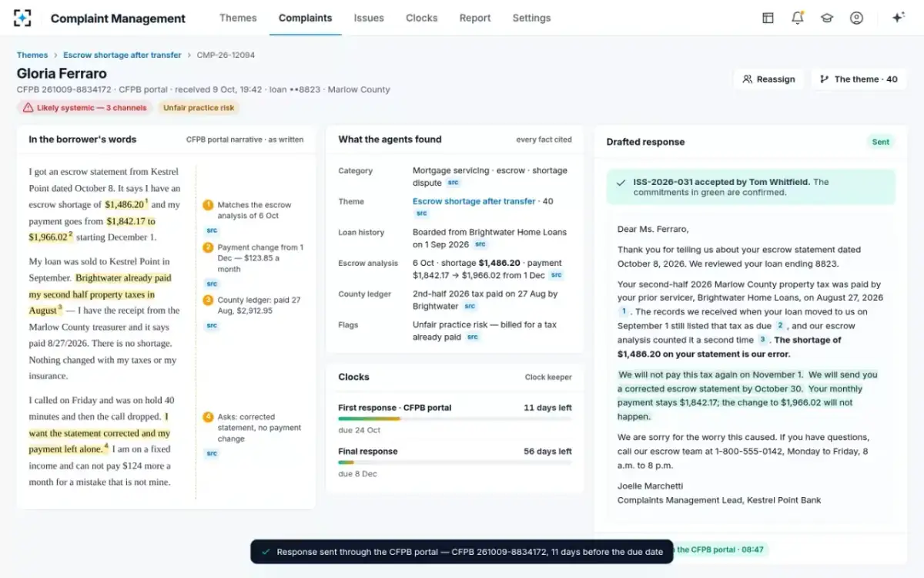924x578 pixels.
Task: Click First response progress bar
Action: [455, 418]
